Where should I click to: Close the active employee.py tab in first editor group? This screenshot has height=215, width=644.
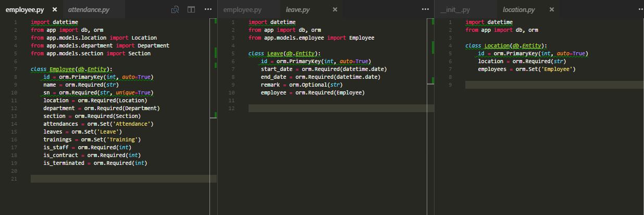(x=54, y=9)
